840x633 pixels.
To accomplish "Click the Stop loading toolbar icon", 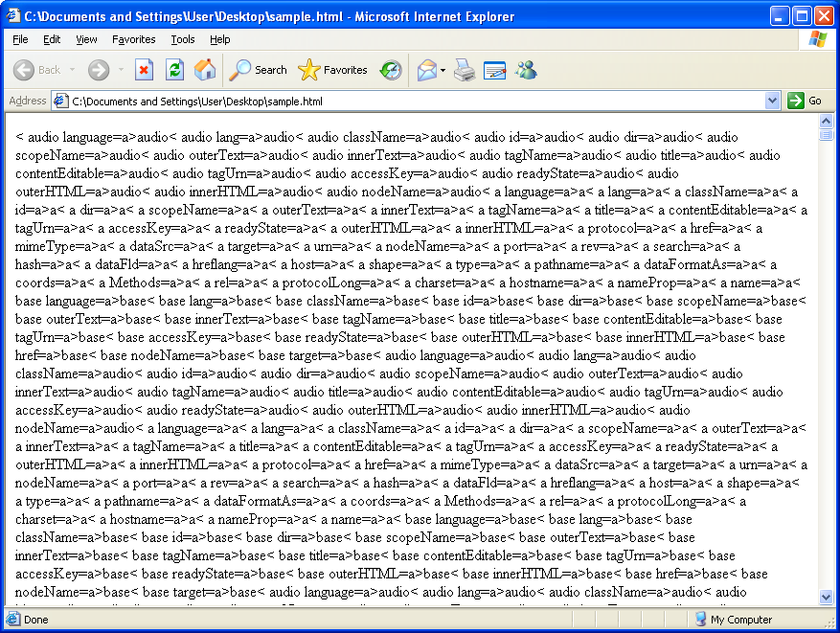I will click(144, 70).
